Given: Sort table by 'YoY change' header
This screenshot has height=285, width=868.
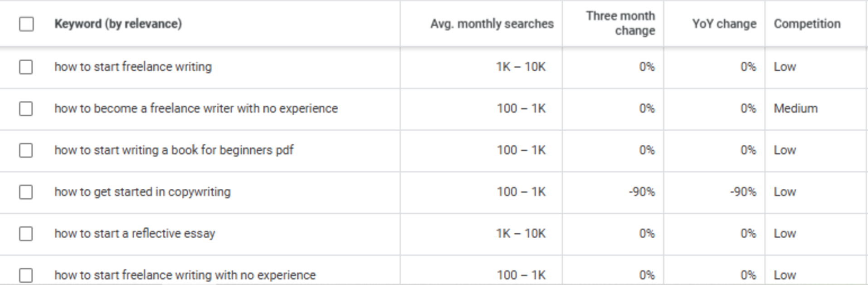Looking at the screenshot, I should coord(724,24).
